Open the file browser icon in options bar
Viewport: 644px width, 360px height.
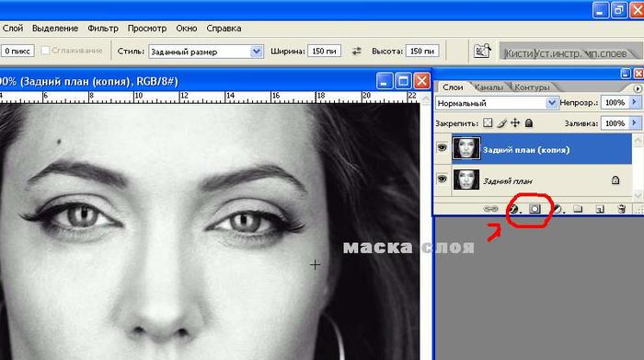[x=482, y=51]
